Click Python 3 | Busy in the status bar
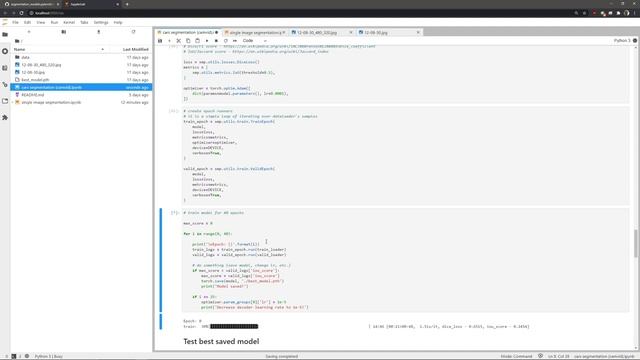This screenshot has height=360, width=640. [x=49, y=356]
